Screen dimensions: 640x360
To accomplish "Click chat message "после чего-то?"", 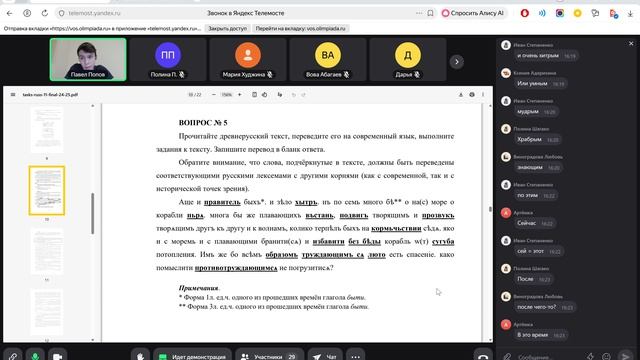I will (x=544, y=307).
